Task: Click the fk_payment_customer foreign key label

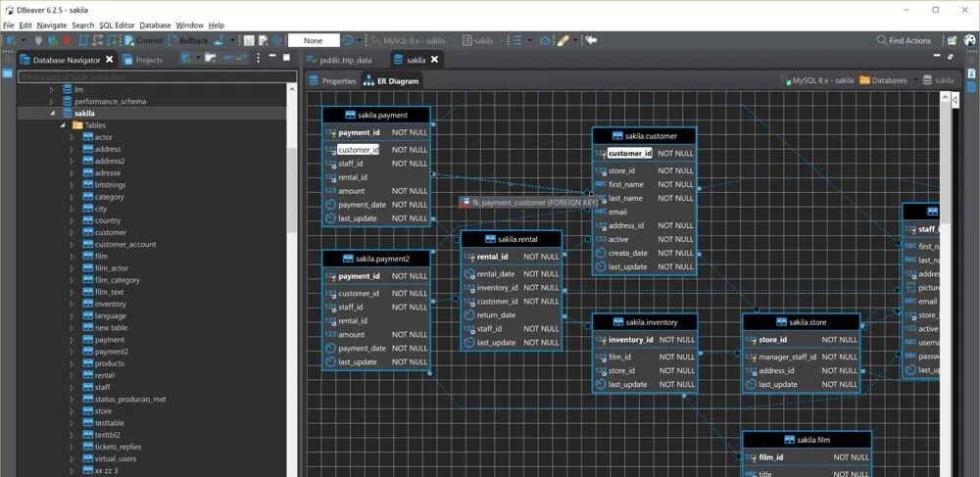Action: (529, 203)
